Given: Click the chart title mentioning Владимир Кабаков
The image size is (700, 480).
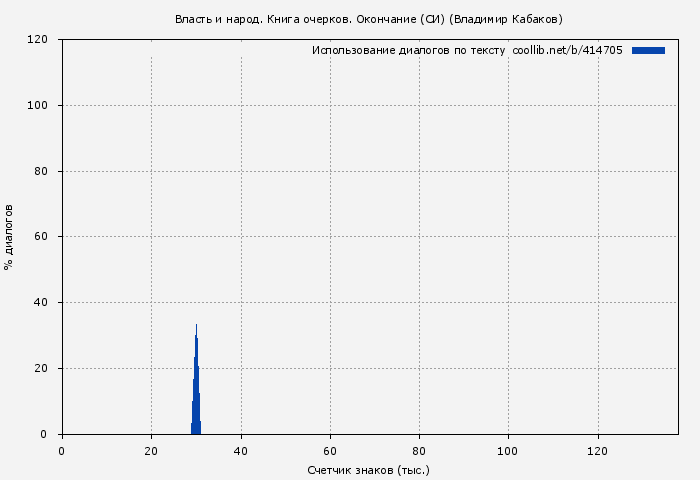Looking at the screenshot, I should click(x=368, y=19).
